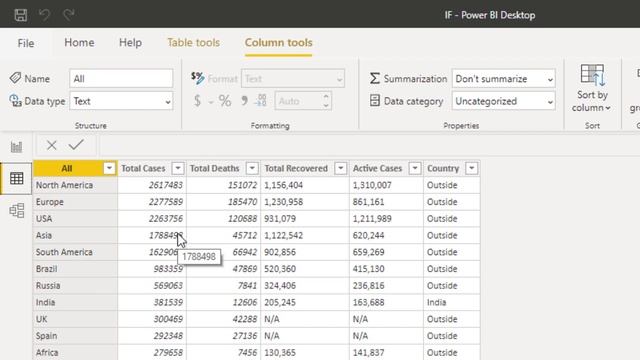
Task: Click the Redo arrow icon
Action: [x=69, y=15]
